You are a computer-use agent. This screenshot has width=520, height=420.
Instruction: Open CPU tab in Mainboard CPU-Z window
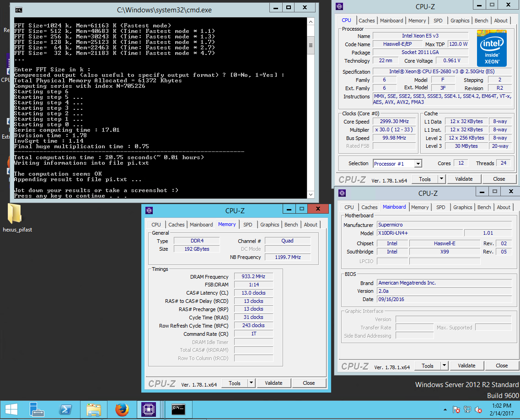click(349, 207)
